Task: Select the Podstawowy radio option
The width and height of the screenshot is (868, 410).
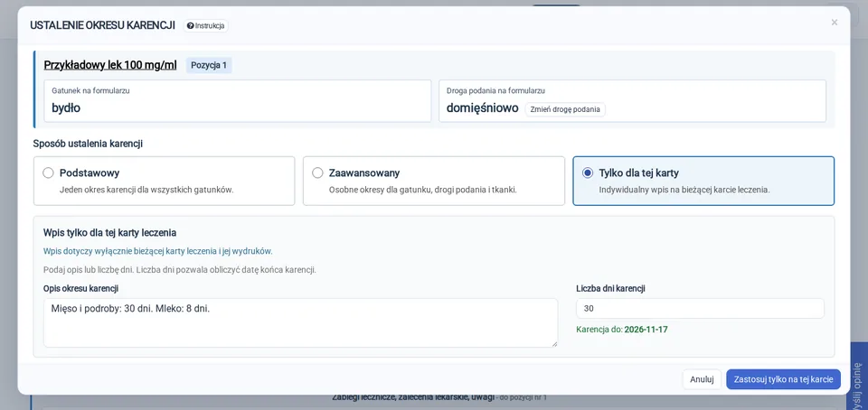Action: click(x=48, y=173)
